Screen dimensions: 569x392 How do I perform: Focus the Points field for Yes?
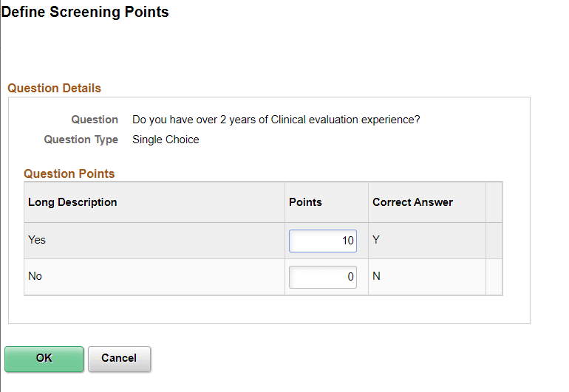tap(323, 241)
